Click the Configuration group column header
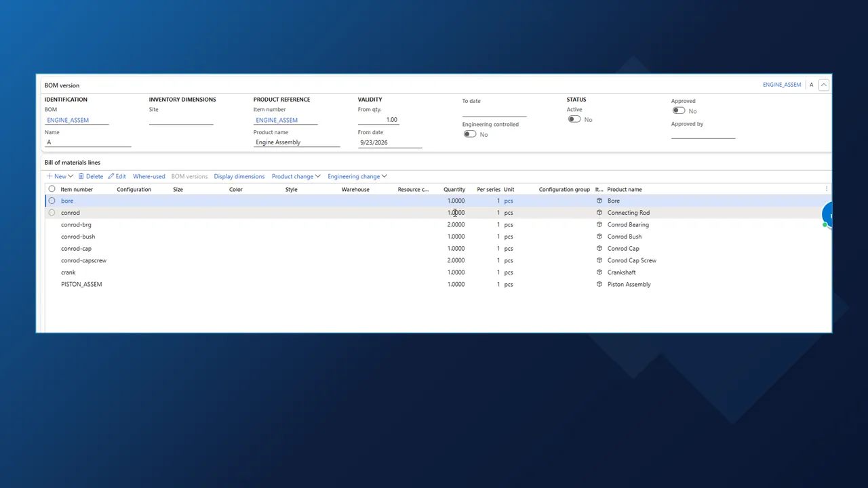868x488 pixels. coord(564,189)
